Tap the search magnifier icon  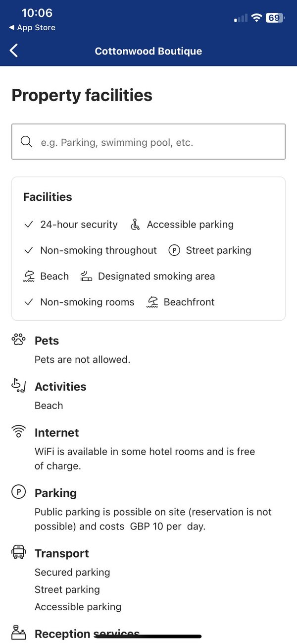(x=26, y=142)
